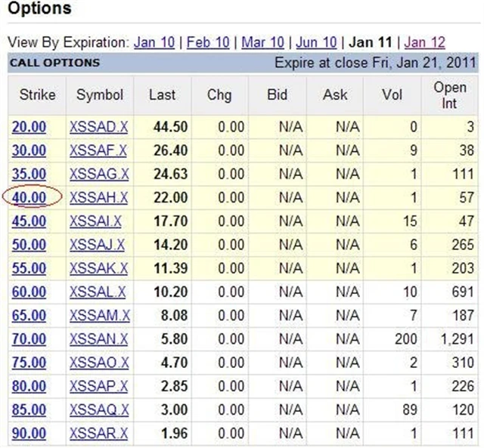Open symbol XSSAQ.X
Image resolution: width=484 pixels, height=448 pixels.
[x=98, y=410]
